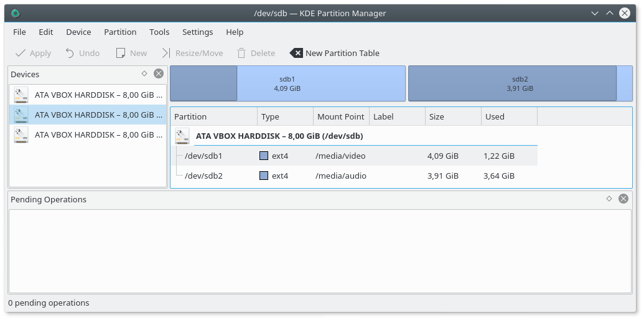
Task: Click the Delete trash icon
Action: [241, 53]
